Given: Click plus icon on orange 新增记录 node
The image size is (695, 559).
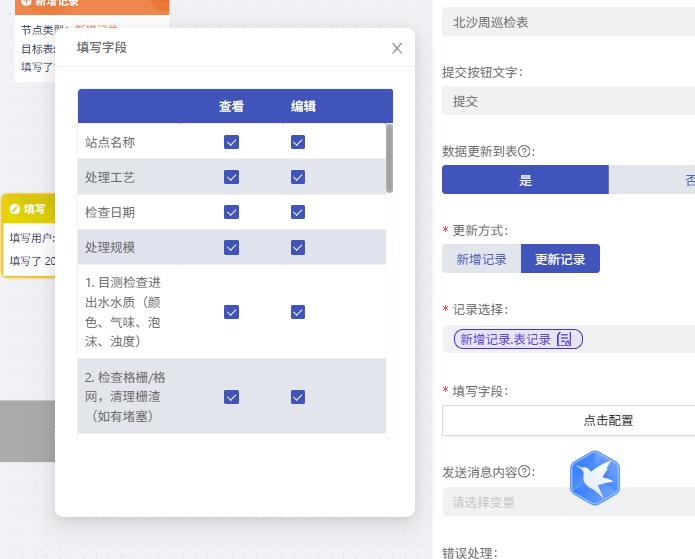Looking at the screenshot, I should [x=26, y=2].
